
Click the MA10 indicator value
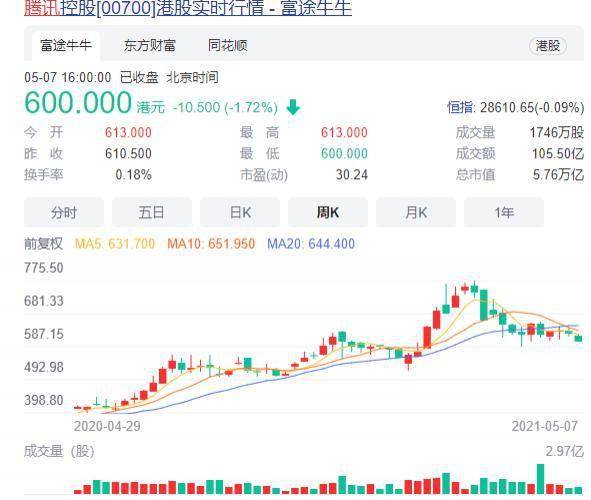(x=231, y=244)
